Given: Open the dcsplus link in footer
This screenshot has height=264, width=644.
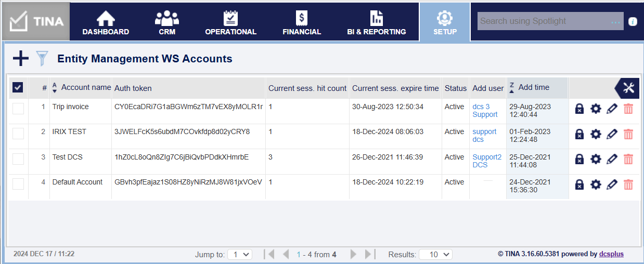Looking at the screenshot, I should point(611,254).
